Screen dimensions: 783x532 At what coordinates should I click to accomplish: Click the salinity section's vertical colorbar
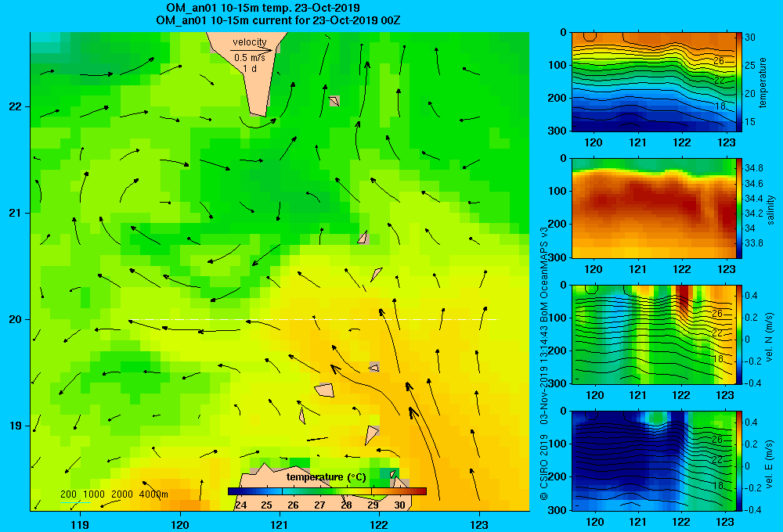coord(739,208)
